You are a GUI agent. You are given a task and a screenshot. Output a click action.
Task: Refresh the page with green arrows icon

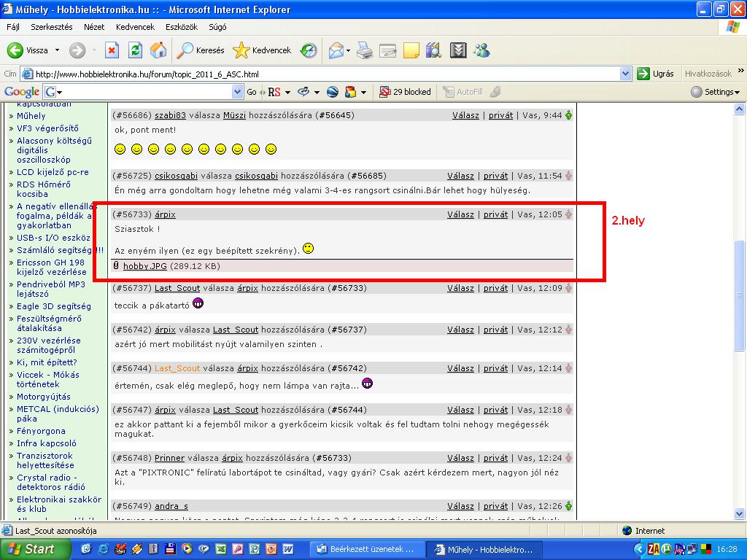pos(135,50)
